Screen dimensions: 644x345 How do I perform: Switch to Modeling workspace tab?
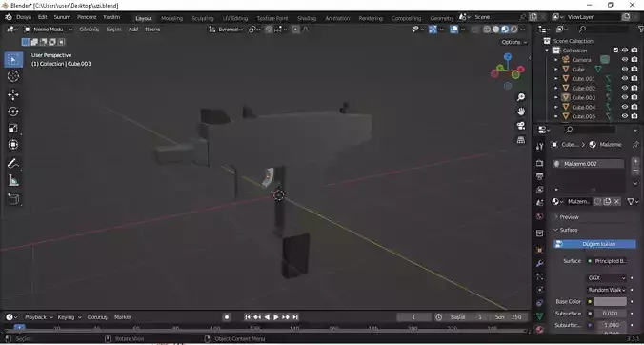[x=171, y=18]
